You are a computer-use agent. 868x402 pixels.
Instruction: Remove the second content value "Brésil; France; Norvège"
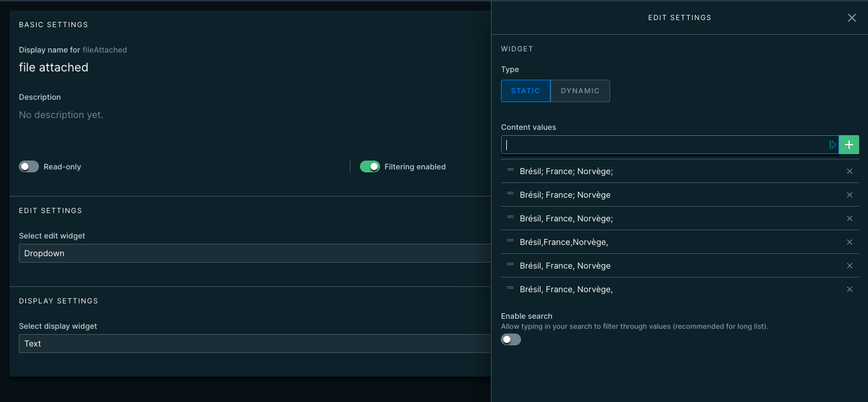[850, 195]
